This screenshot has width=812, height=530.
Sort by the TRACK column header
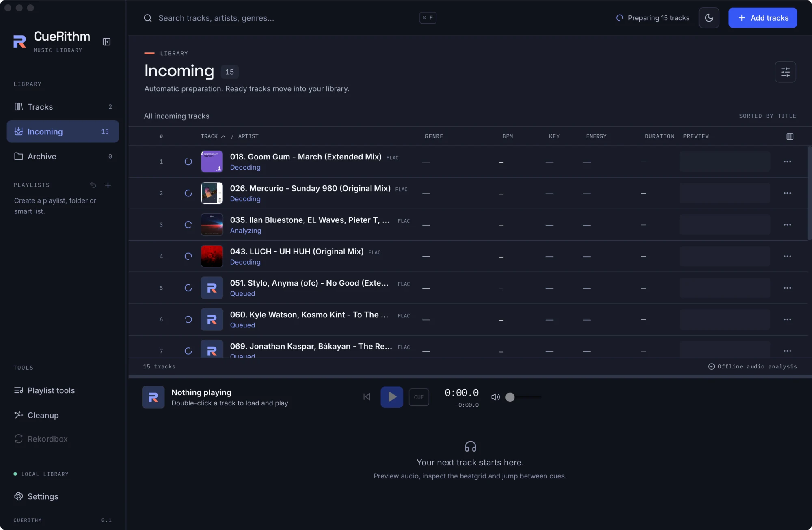[x=213, y=136]
